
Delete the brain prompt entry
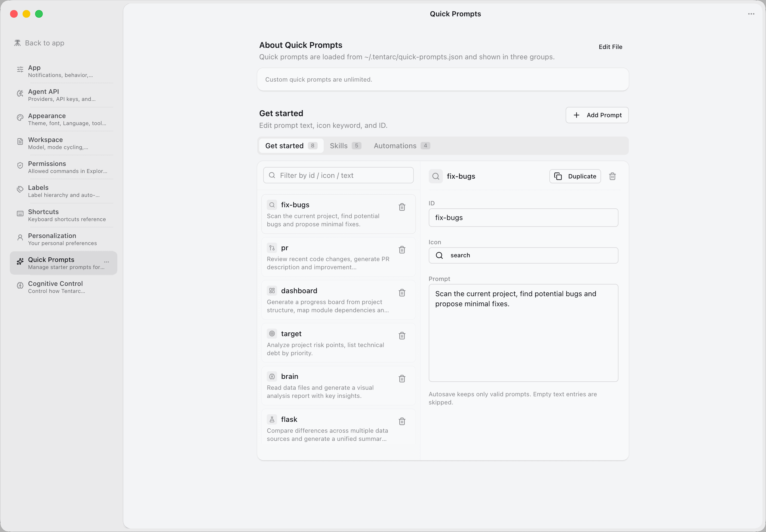pos(402,379)
